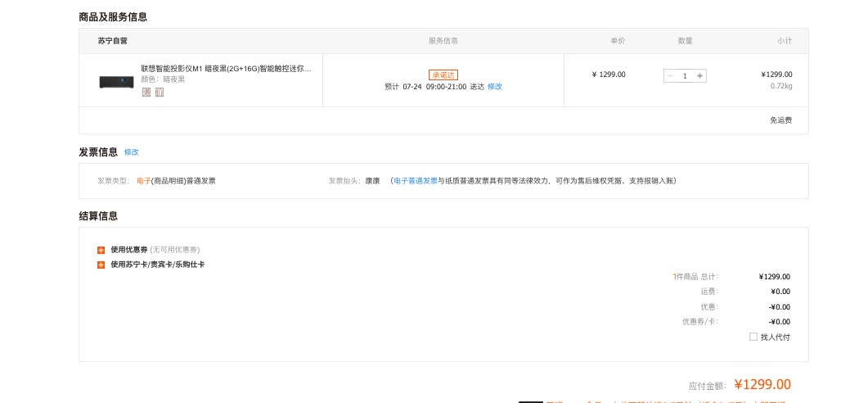
Task: Click the return-policy badge beside the 价 badge
Action: point(146,93)
